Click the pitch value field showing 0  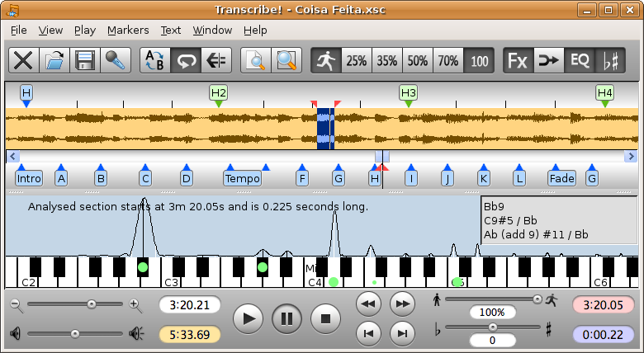pyautogui.click(x=492, y=341)
